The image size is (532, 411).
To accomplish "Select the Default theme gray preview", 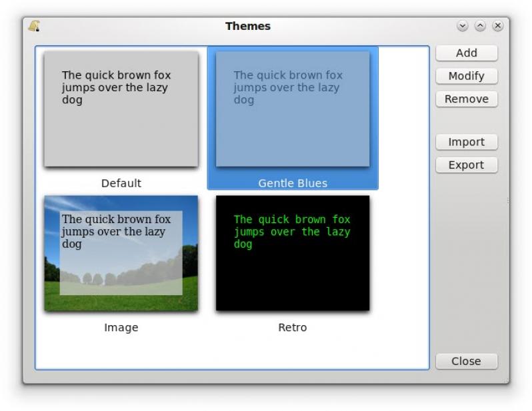I will pos(121,109).
